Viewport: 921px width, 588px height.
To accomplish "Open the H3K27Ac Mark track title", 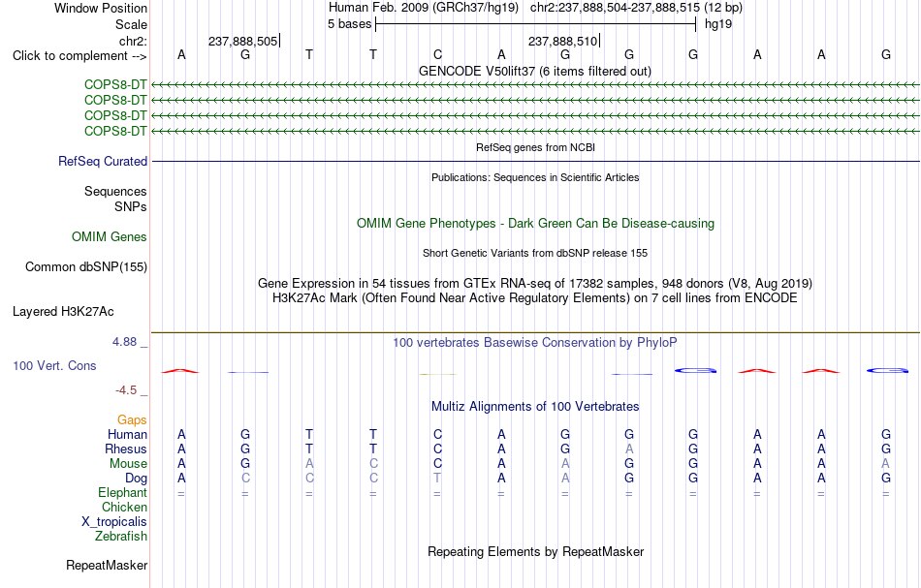I will pyautogui.click(x=534, y=297).
